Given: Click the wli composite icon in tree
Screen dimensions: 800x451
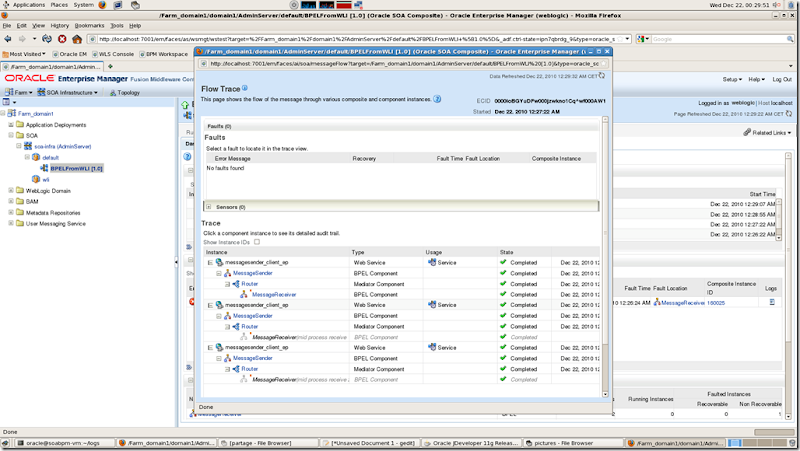Looking at the screenshot, I should pos(36,179).
